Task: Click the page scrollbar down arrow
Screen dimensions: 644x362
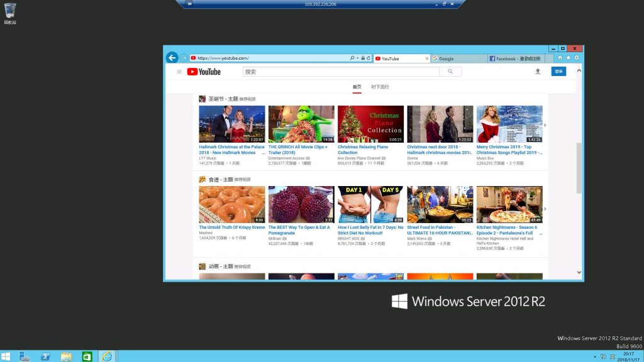Action: (x=579, y=272)
